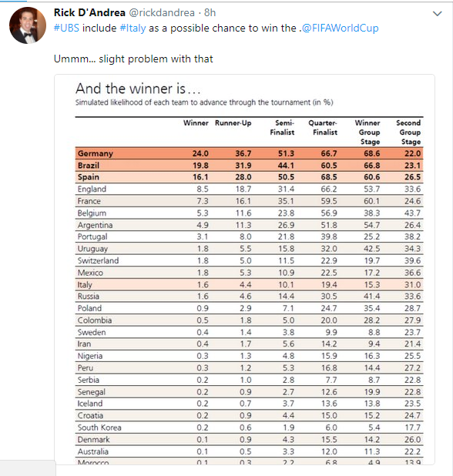Expand the tweet options chevron menu

point(437,14)
